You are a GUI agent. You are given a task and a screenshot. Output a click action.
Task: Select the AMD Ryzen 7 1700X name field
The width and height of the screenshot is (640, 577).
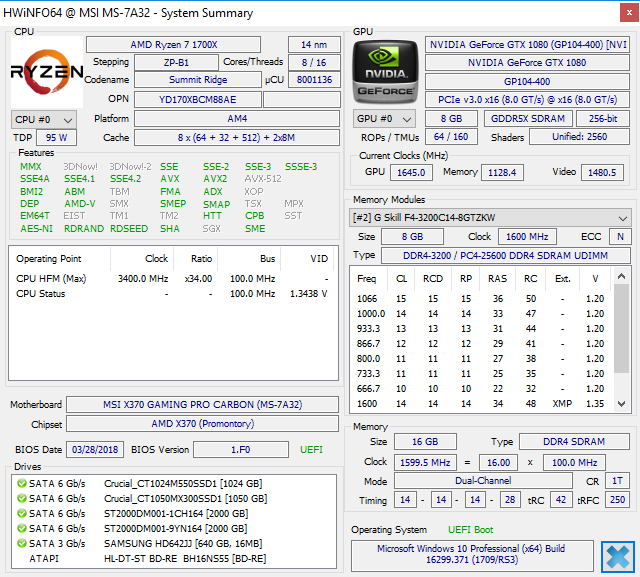tap(173, 44)
